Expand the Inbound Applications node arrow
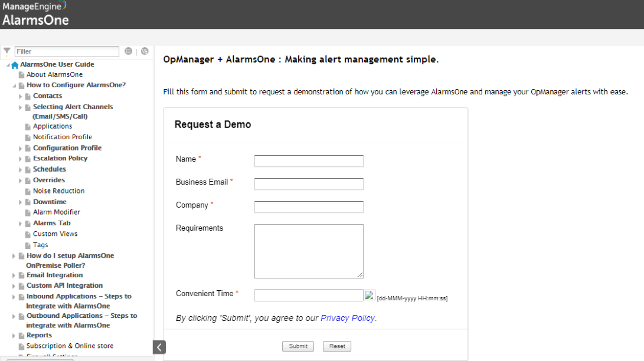This screenshot has width=644, height=361. (14, 297)
